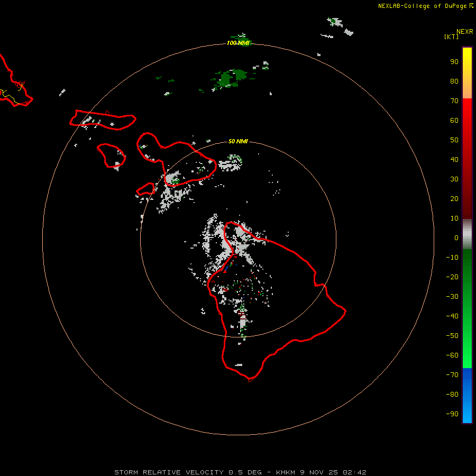This screenshot has width=476, height=476.
Task: Click the 10 label on the scale
Action: pos(454,218)
